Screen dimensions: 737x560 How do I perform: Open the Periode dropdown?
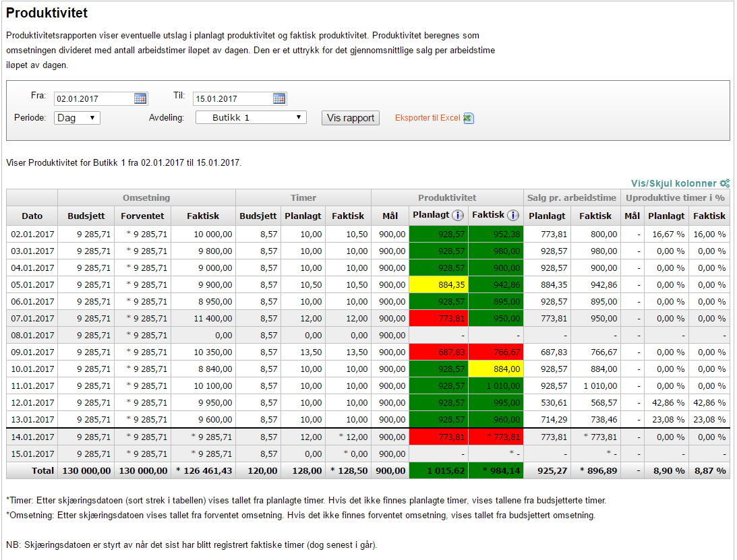[x=77, y=118]
